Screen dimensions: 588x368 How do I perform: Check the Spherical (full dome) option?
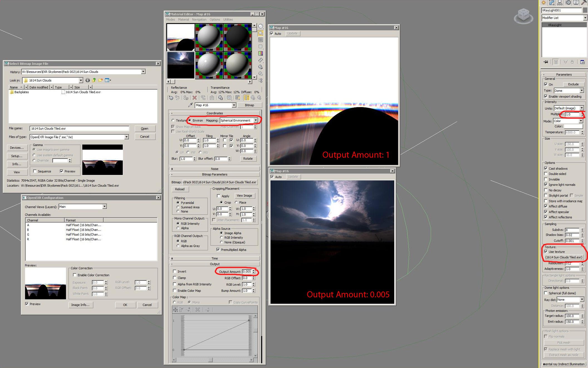(x=546, y=293)
